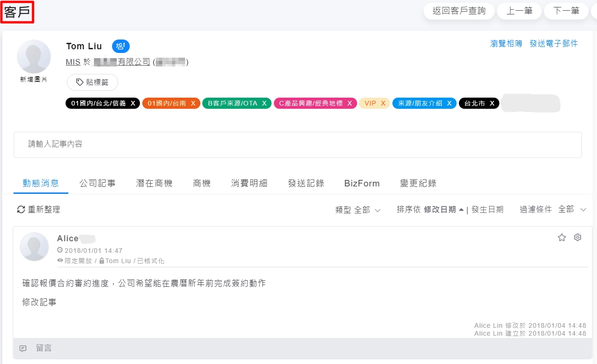The width and height of the screenshot is (597, 364).
Task: Remove the VIP tag via its X
Action: (x=383, y=103)
